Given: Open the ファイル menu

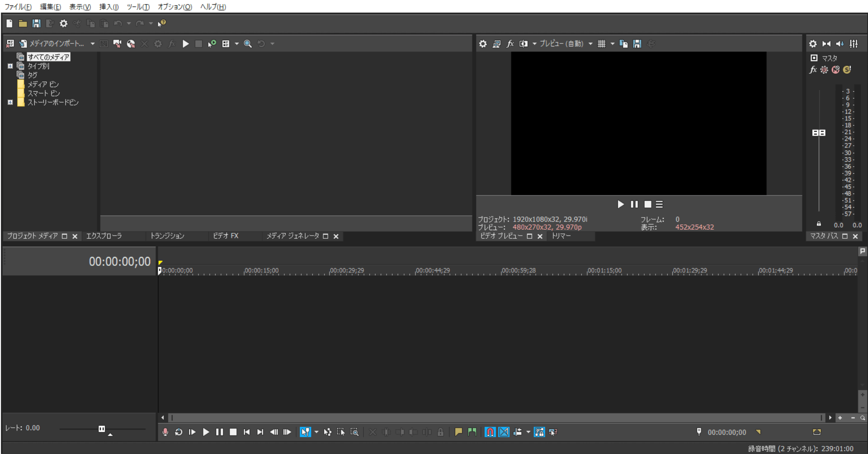Looking at the screenshot, I should click(18, 7).
